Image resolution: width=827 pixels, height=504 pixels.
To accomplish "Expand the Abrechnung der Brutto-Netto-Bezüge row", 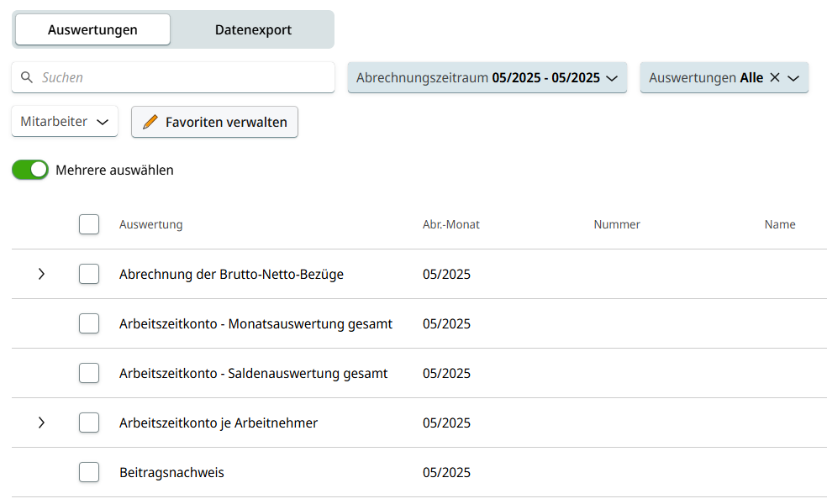I will click(41, 274).
